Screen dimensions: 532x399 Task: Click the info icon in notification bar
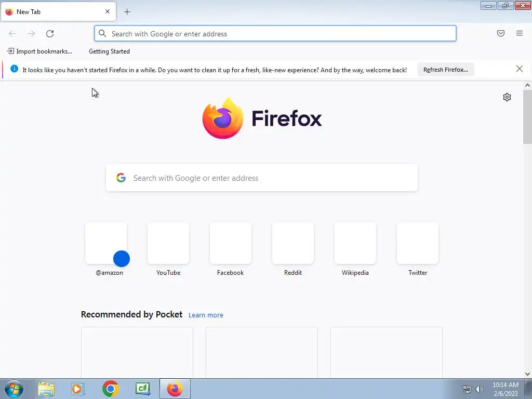pos(14,69)
